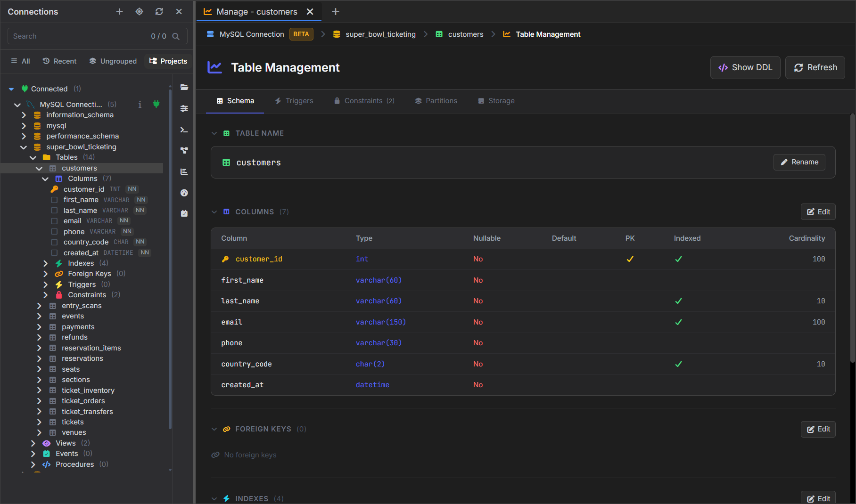Close the Connections panel
The image size is (856, 504).
[x=179, y=12]
